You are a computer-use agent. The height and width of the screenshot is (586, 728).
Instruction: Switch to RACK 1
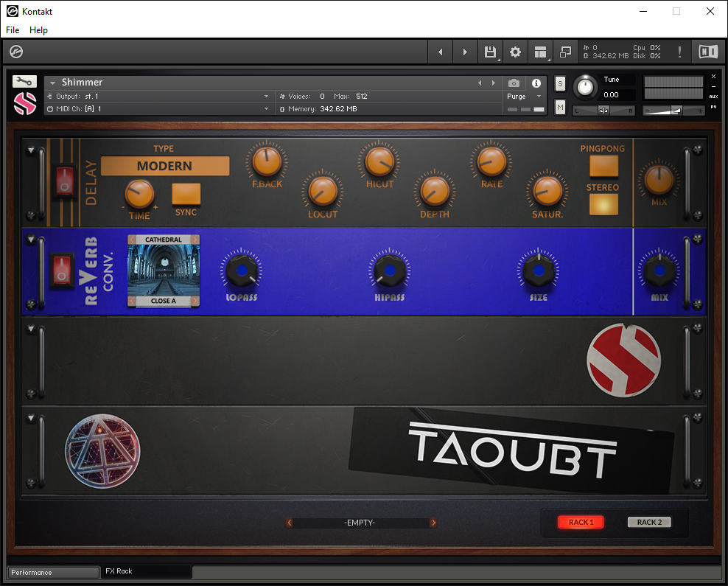click(x=581, y=523)
